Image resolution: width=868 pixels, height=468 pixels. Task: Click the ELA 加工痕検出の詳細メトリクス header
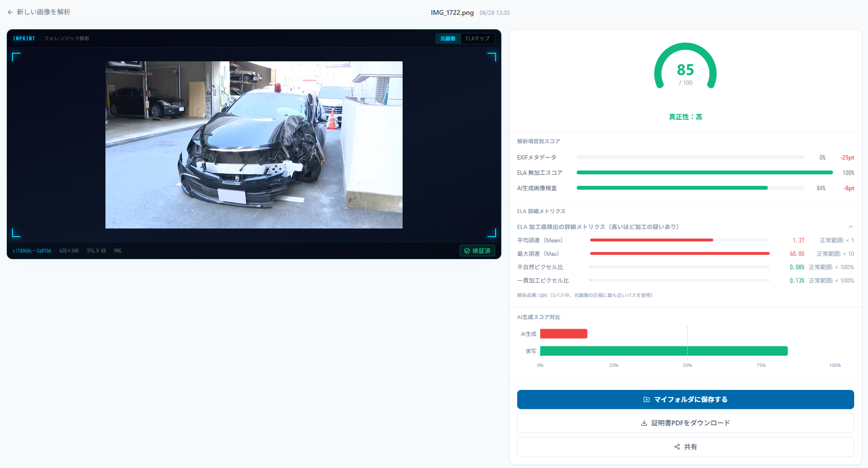point(598,227)
